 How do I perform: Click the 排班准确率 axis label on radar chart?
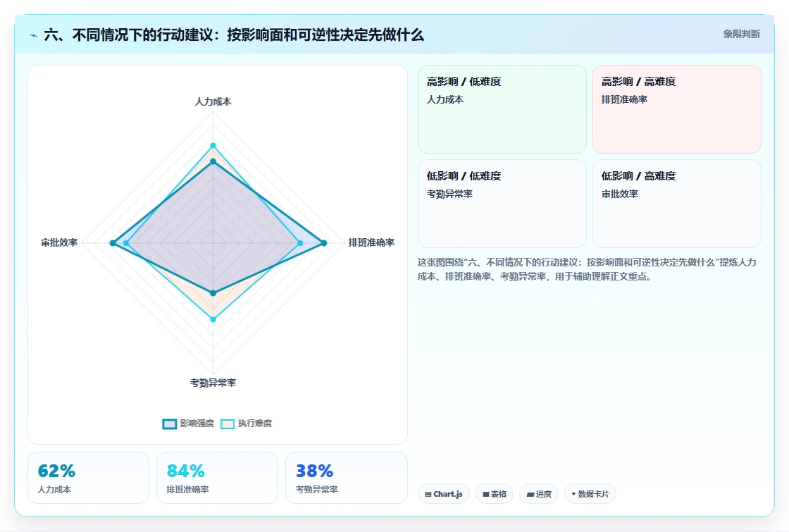[371, 242]
